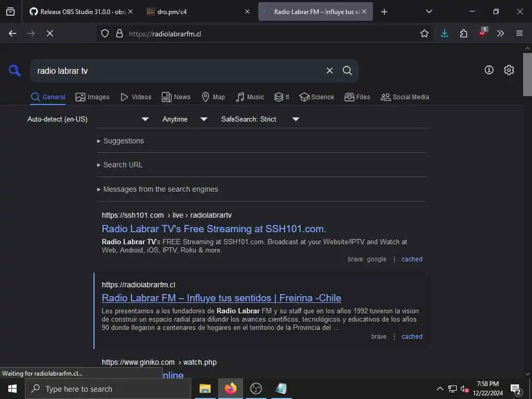Viewport: 532px width, 399px height.
Task: Open the SafeSearch: Strict dropdown
Action: tap(260, 119)
